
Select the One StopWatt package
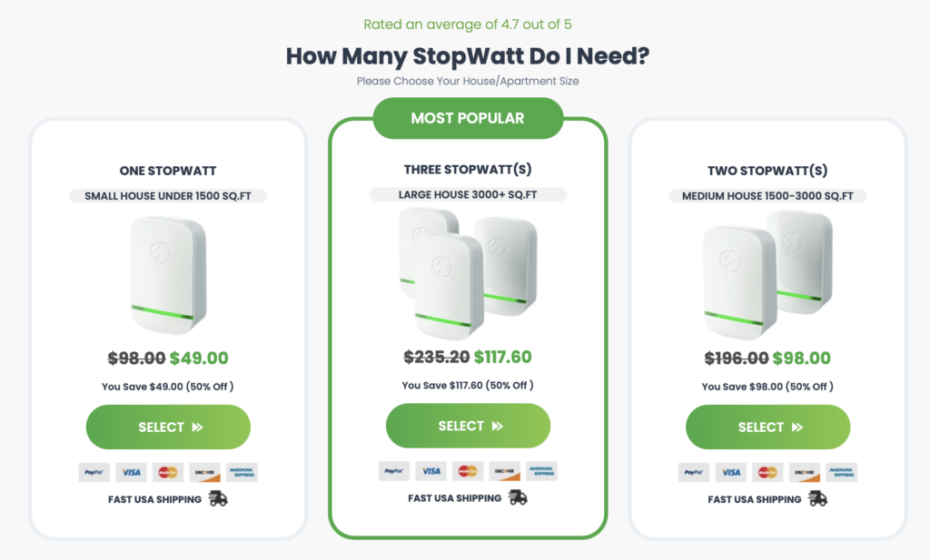coord(168,427)
